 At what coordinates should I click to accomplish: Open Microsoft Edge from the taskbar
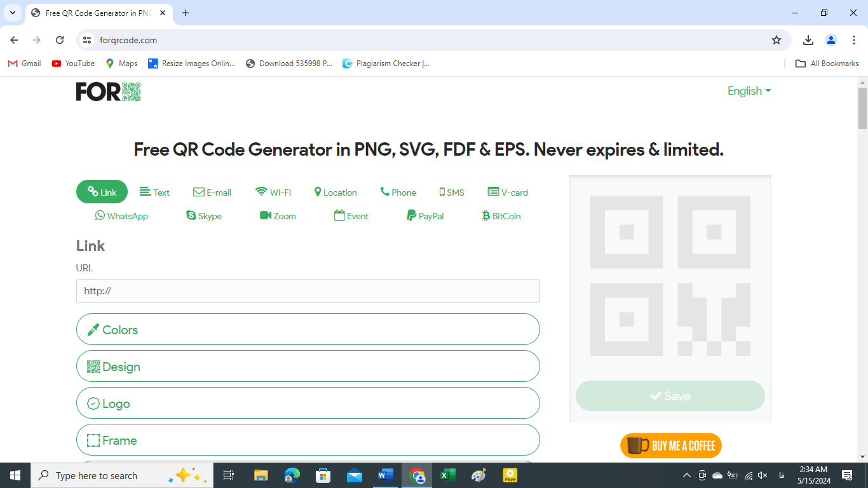tap(292, 475)
